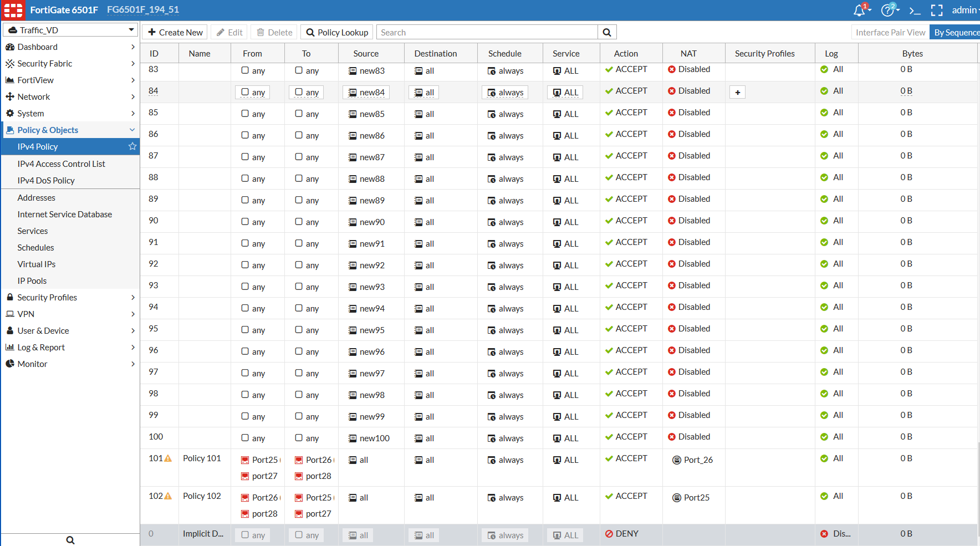
Task: Click the green Log icon in row 100
Action: pos(824,437)
